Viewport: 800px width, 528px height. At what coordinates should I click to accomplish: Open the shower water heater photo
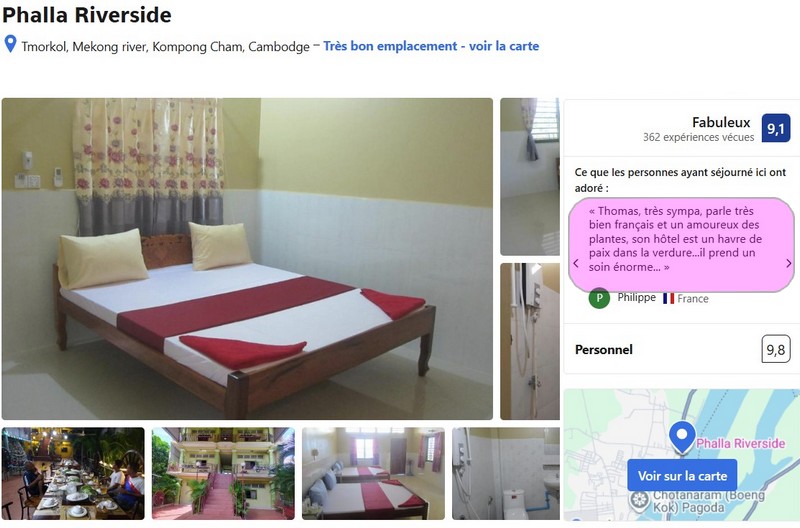(530, 341)
